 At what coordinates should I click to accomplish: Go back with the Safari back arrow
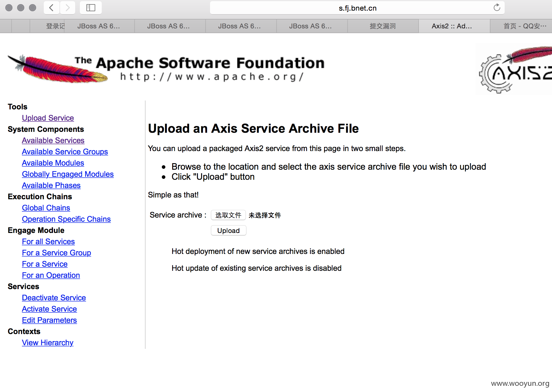click(x=51, y=8)
